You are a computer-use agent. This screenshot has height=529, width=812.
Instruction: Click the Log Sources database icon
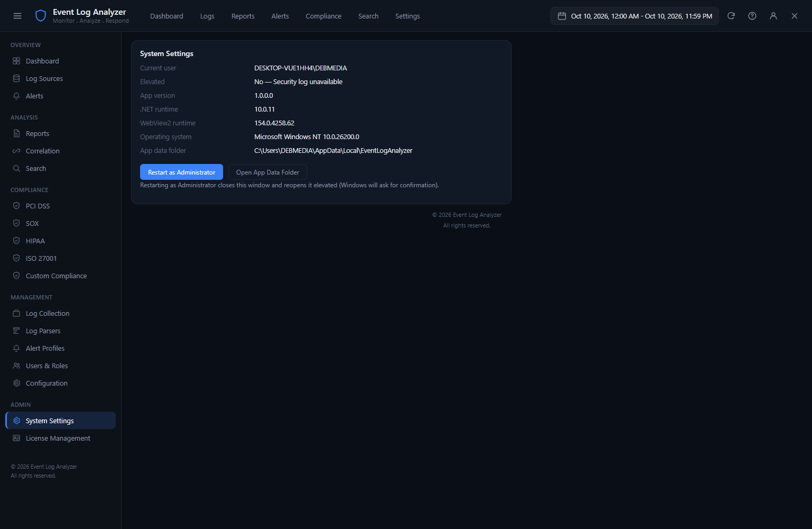(16, 78)
